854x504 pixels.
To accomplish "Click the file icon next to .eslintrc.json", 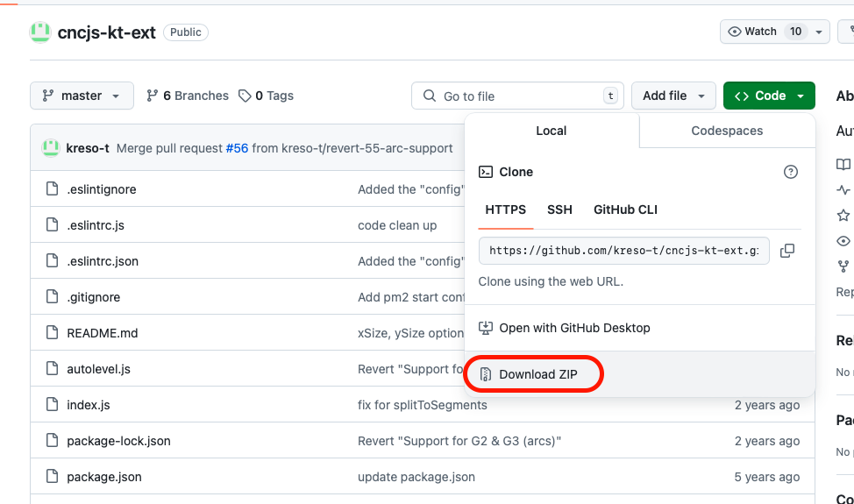I will [x=52, y=260].
